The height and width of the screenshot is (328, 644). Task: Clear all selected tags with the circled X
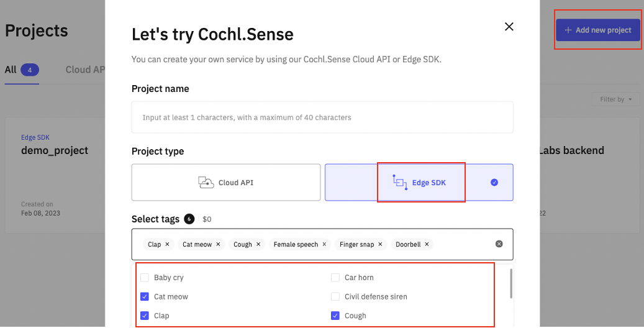pos(499,244)
